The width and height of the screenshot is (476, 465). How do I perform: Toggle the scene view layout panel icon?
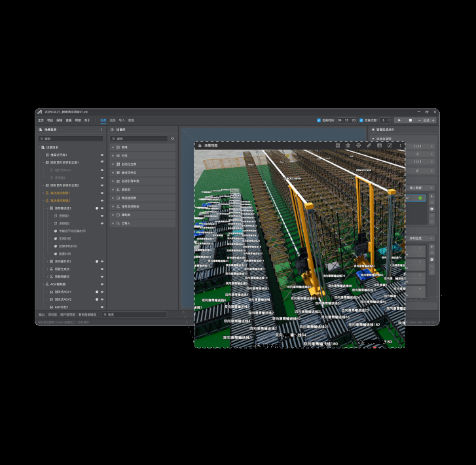pyautogui.click(x=380, y=145)
